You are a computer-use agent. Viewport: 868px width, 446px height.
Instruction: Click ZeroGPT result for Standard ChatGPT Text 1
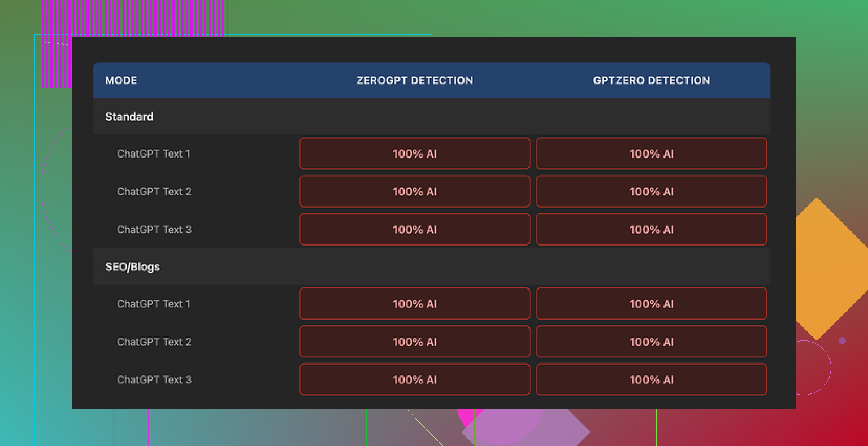pyautogui.click(x=414, y=154)
